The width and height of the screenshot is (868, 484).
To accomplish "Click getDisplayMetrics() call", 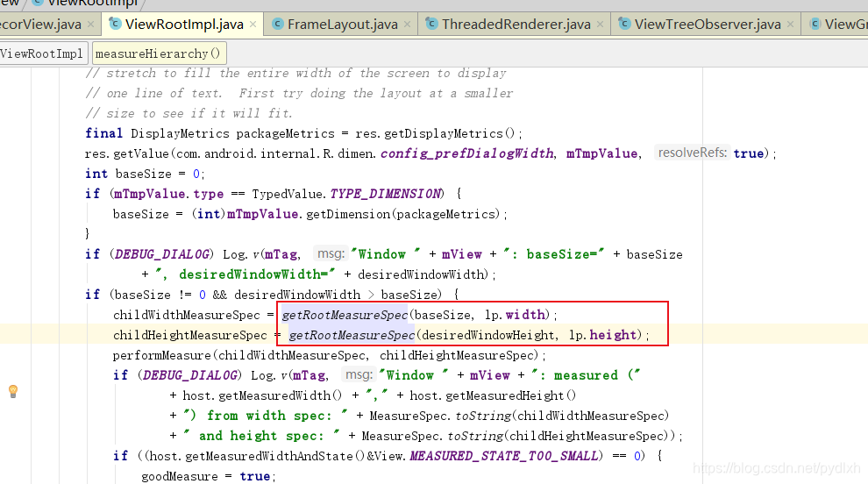I will click(450, 133).
